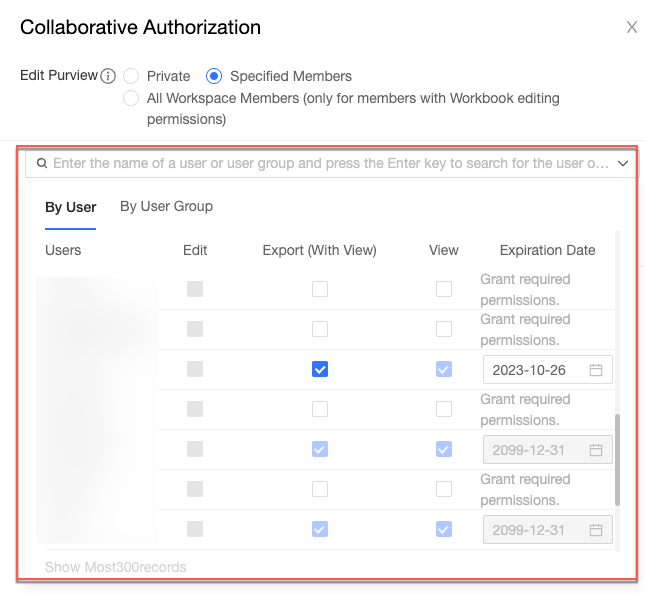The height and width of the screenshot is (594, 645).
Task: Click the magnifier icon in the search box
Action: [x=42, y=163]
